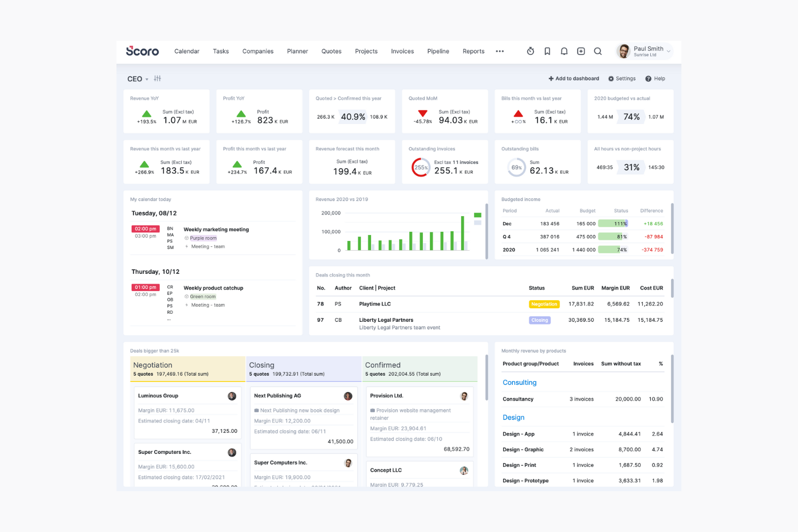Open Liberty Legal Partners deal

386,320
